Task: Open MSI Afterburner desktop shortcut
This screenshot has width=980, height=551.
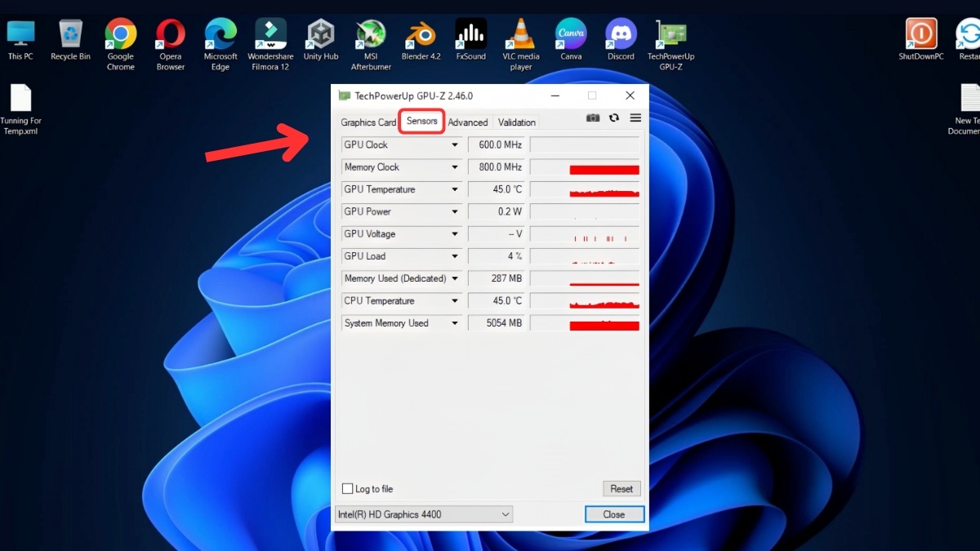Action: pyautogui.click(x=372, y=45)
